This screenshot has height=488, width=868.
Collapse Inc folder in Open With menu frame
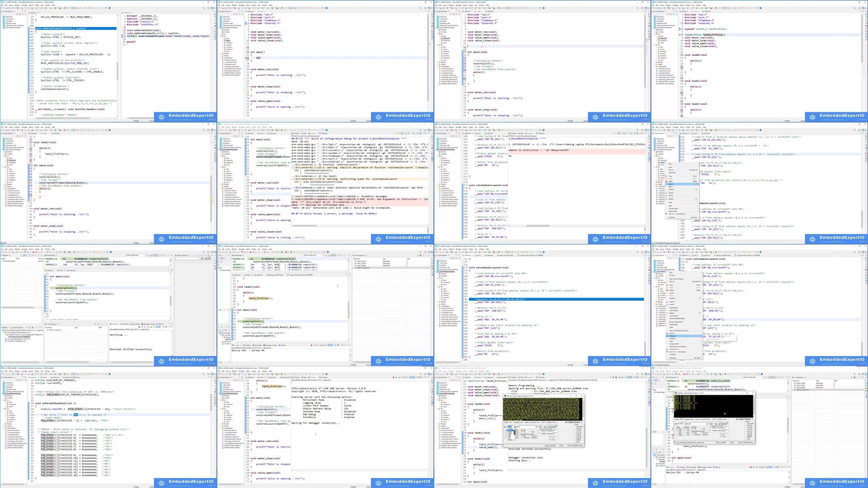point(655,156)
